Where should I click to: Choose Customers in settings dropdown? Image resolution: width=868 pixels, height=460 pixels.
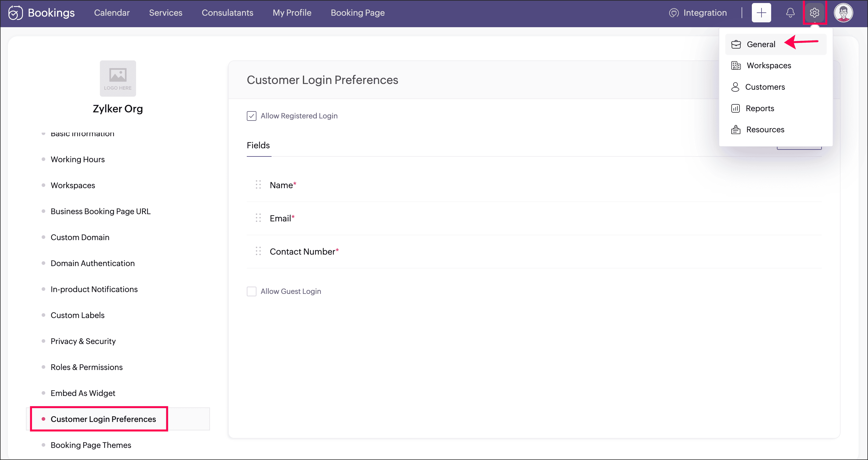pos(765,87)
